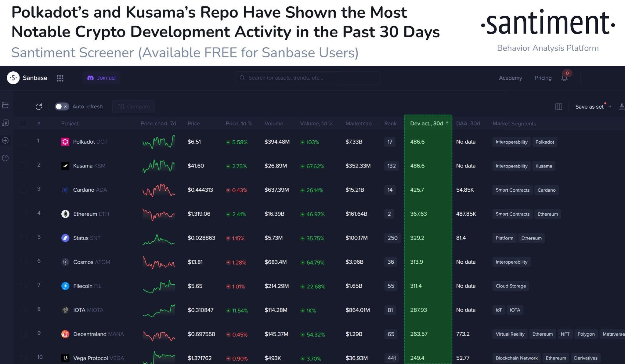The image size is (625, 364).
Task: Open notifications via the bell icon
Action: pyautogui.click(x=564, y=78)
